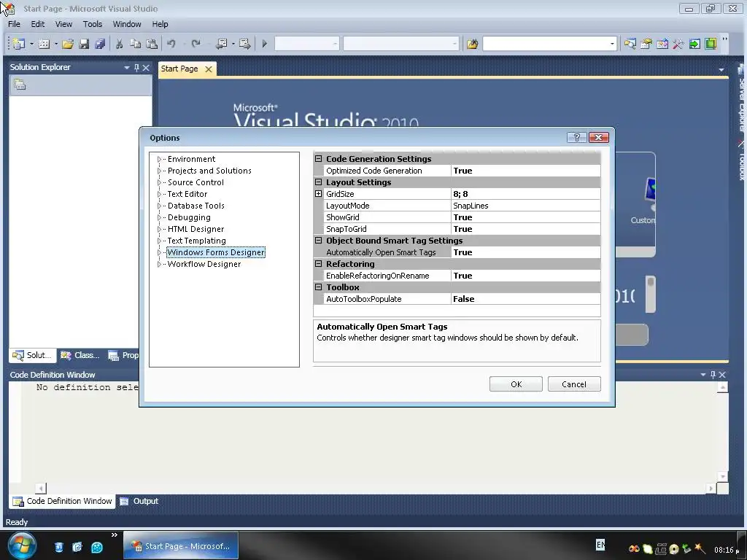
Task: Open New Project button dropdown arrow
Action: pos(31,44)
